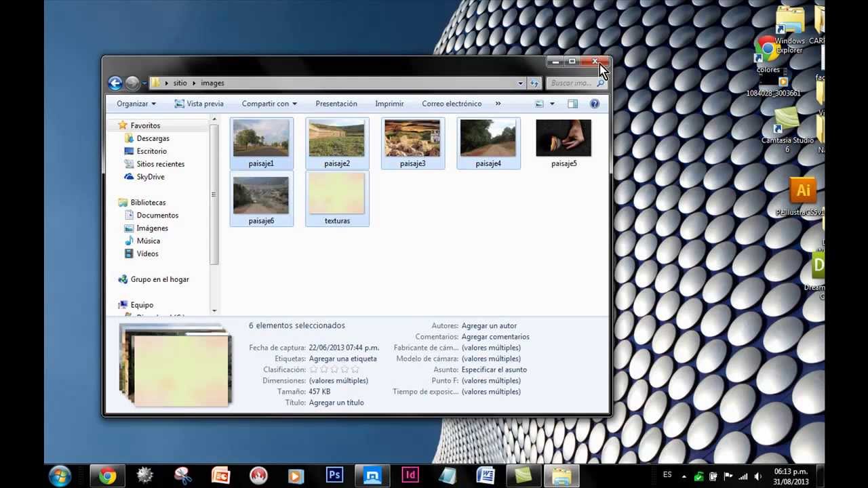Click Especificar el asunto field
The height and width of the screenshot is (488, 868).
point(494,369)
